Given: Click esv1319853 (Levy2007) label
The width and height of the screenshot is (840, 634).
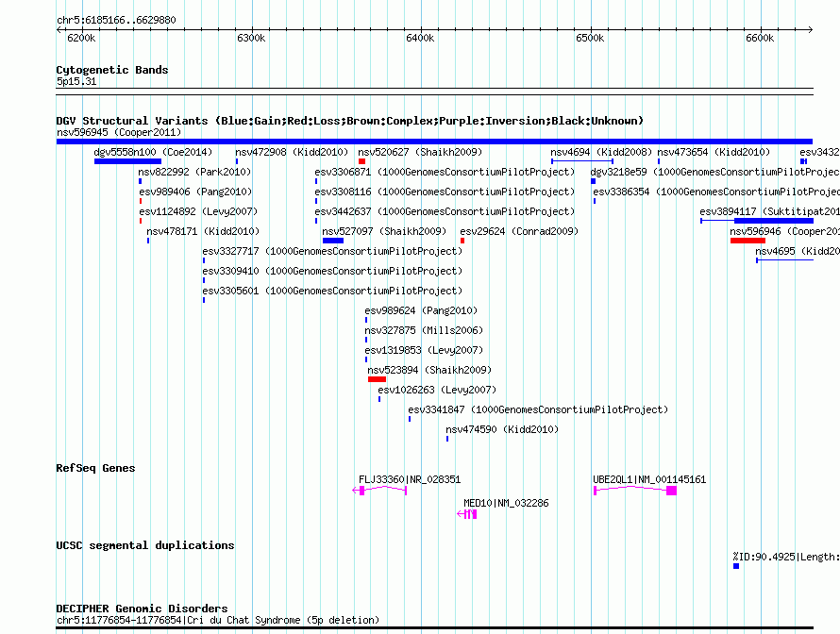Looking at the screenshot, I should coord(424,350).
